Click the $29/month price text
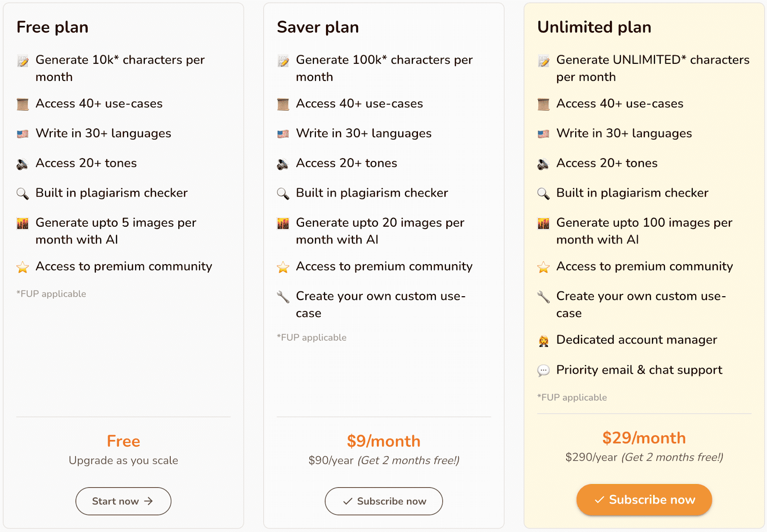 pos(644,438)
